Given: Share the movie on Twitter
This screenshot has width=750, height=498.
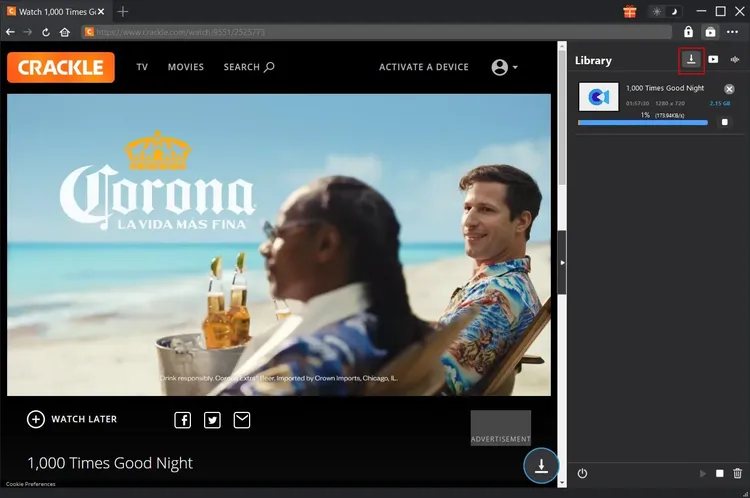Looking at the screenshot, I should click(212, 420).
